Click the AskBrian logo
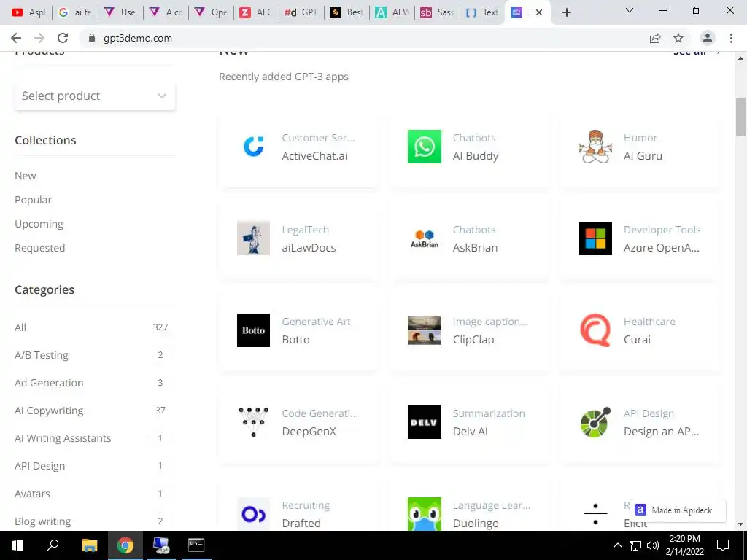 (x=424, y=238)
